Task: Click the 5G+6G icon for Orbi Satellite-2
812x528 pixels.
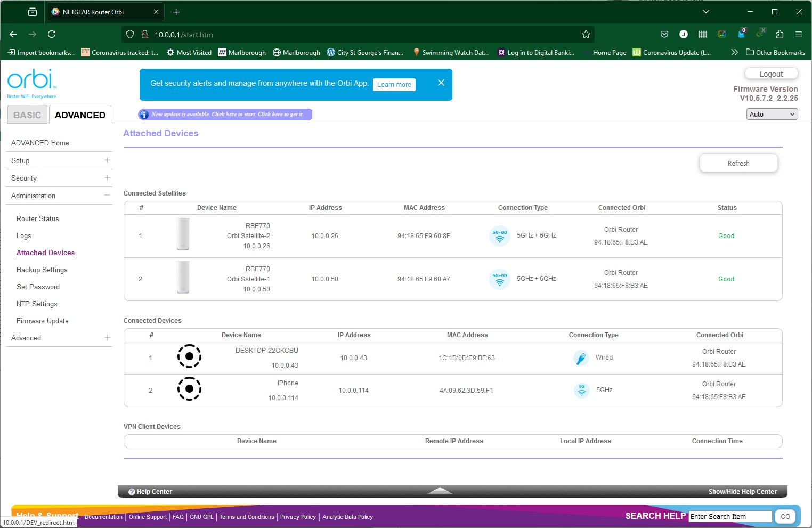Action: (499, 235)
